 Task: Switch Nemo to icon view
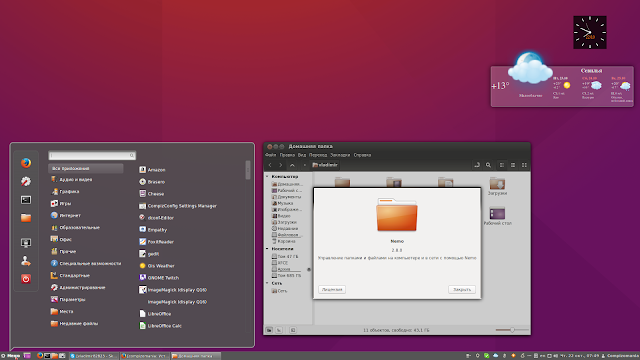pos(502,165)
